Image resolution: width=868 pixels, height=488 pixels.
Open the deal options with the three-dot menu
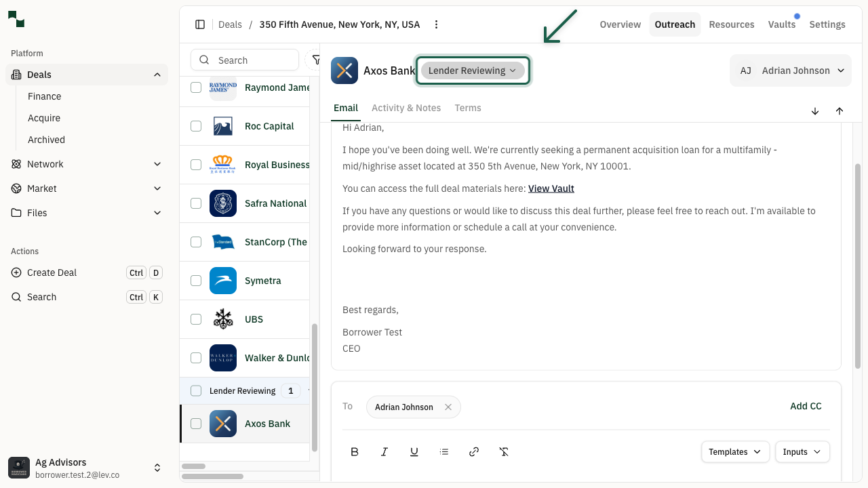coord(436,24)
